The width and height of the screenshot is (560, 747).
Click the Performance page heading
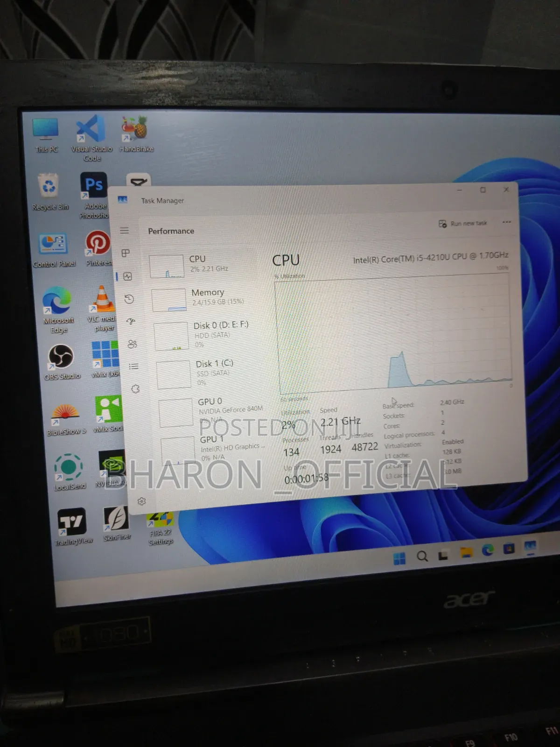[x=171, y=231]
